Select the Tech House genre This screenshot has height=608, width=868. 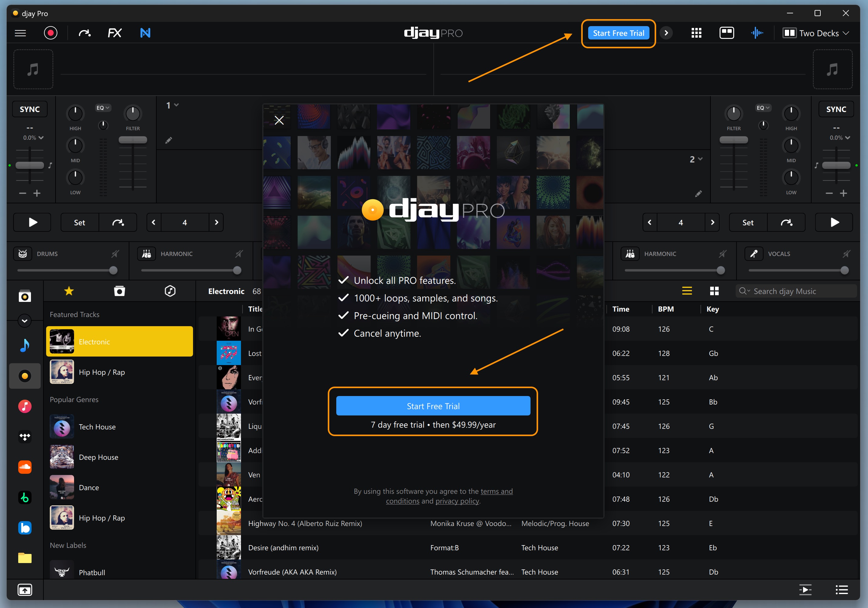click(120, 427)
